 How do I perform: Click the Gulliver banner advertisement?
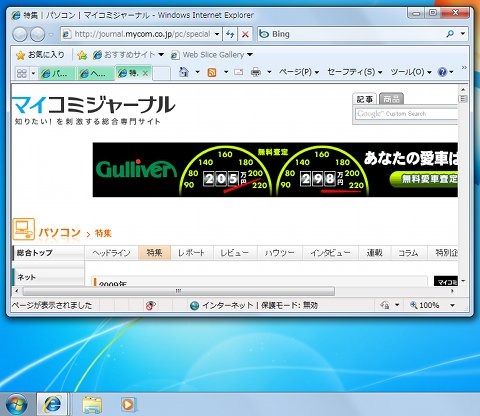coord(275,170)
